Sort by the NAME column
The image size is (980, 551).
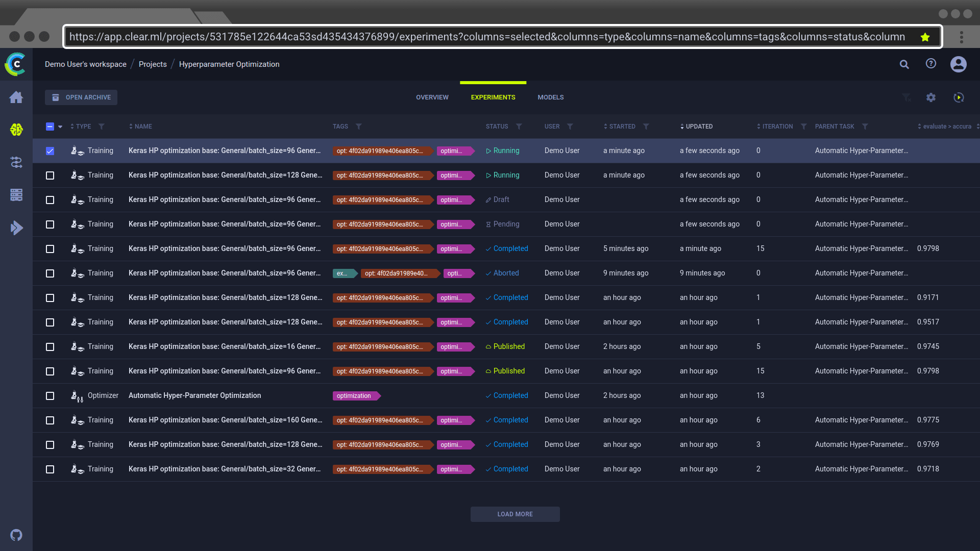click(140, 127)
